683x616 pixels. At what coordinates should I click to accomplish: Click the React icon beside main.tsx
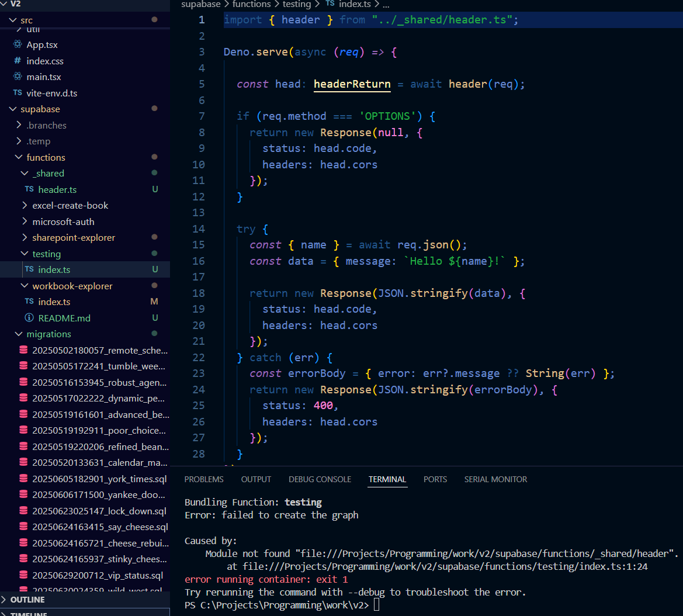pos(17,77)
